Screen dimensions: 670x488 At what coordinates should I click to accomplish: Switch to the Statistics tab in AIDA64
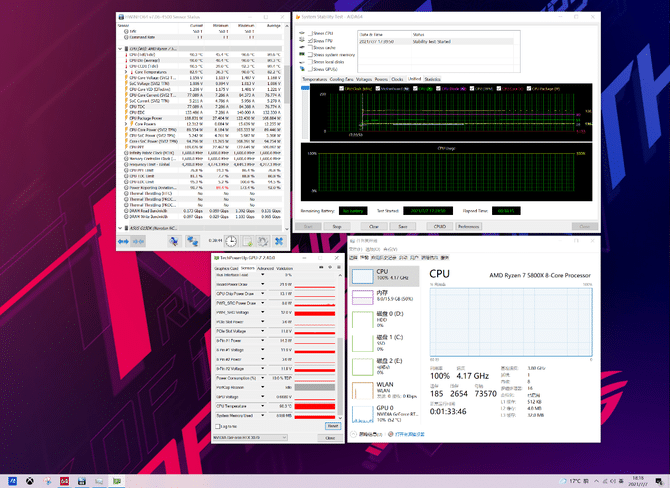pyautogui.click(x=432, y=79)
